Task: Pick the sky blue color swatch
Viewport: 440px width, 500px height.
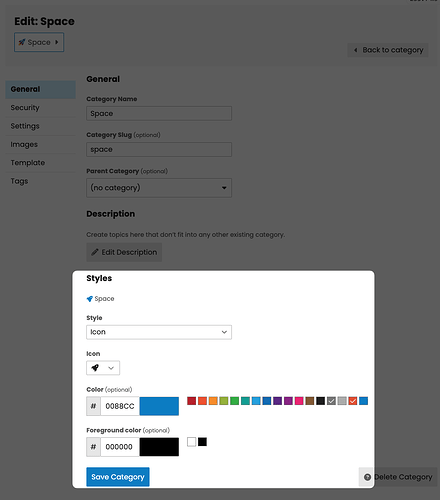Action: pos(256,401)
